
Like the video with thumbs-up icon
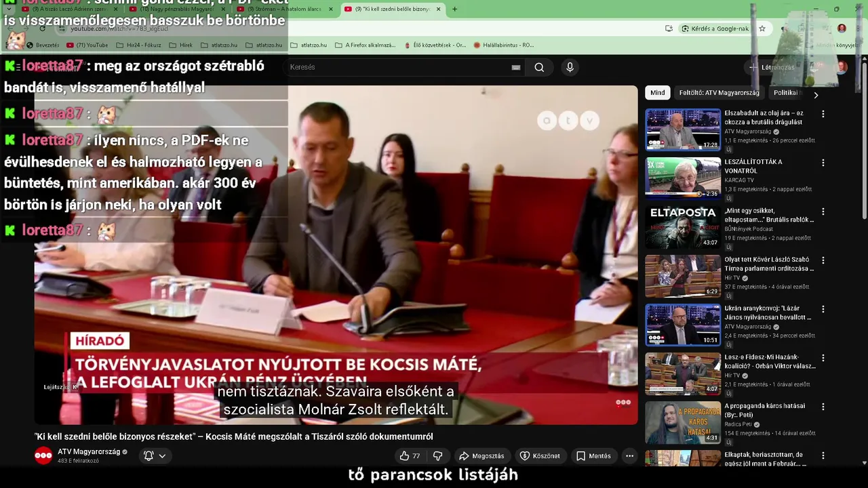(x=410, y=456)
